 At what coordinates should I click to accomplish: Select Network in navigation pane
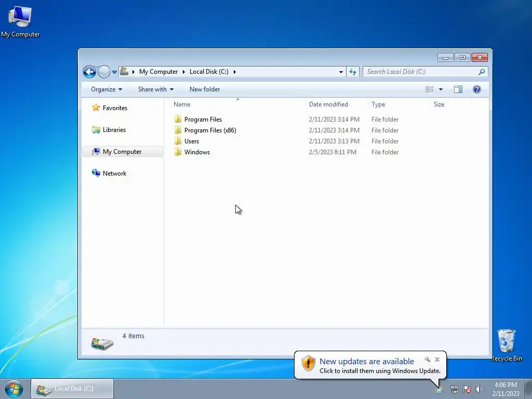114,174
